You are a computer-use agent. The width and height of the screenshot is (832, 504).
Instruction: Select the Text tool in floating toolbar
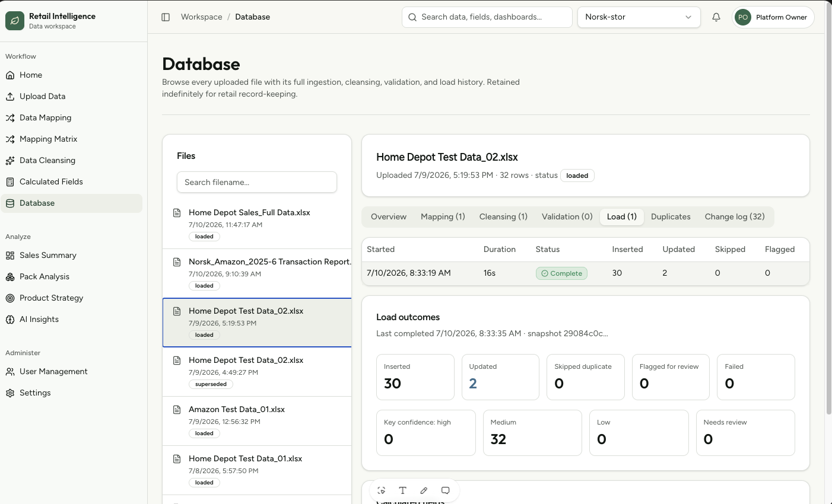point(402,490)
